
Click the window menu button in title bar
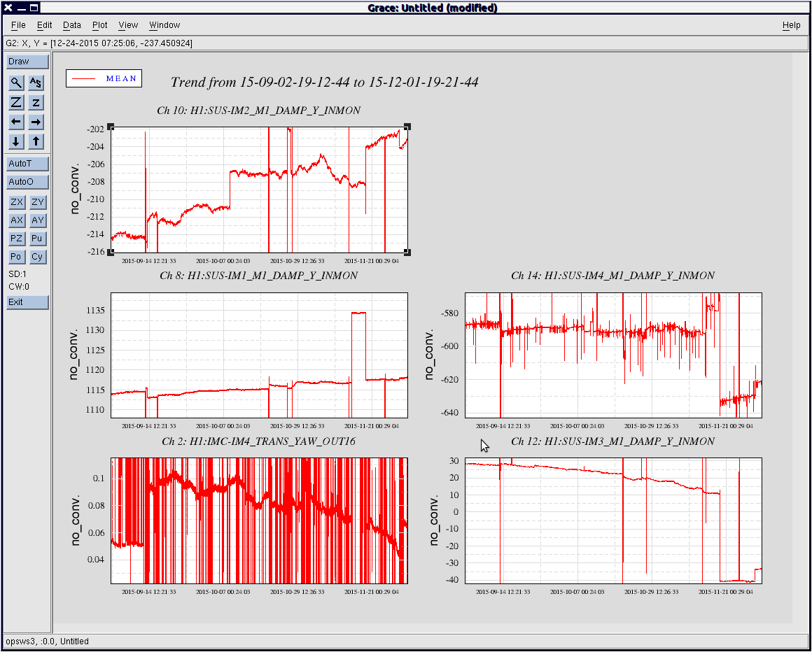[8, 8]
